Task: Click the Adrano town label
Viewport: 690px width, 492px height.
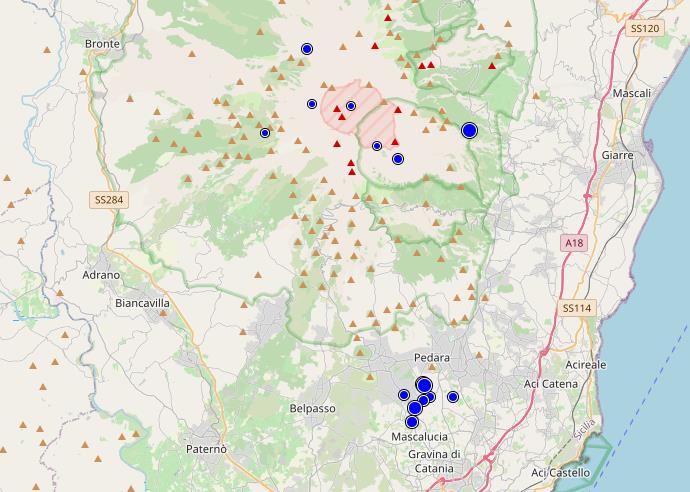Action: click(101, 274)
